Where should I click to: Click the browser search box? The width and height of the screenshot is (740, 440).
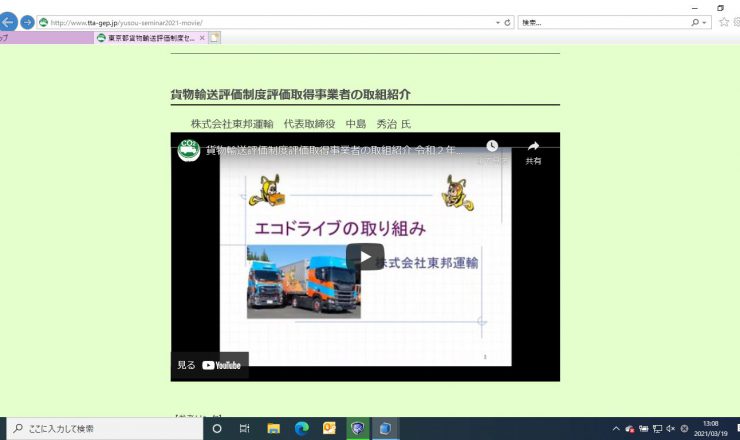coord(604,23)
